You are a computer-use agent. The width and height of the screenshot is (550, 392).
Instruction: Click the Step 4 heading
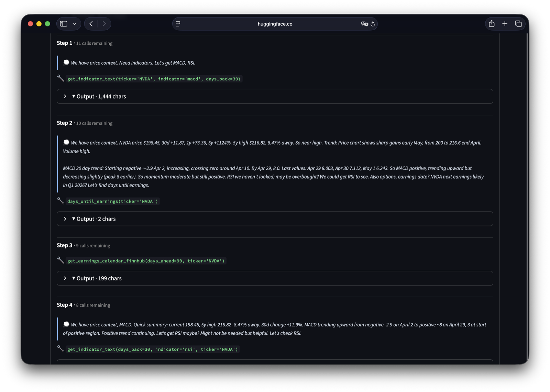click(65, 305)
